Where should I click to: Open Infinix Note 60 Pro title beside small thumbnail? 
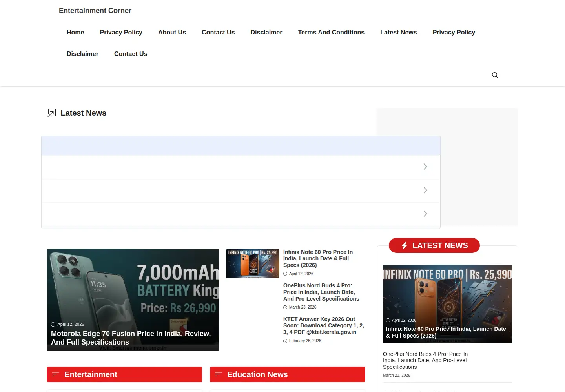pos(318,259)
